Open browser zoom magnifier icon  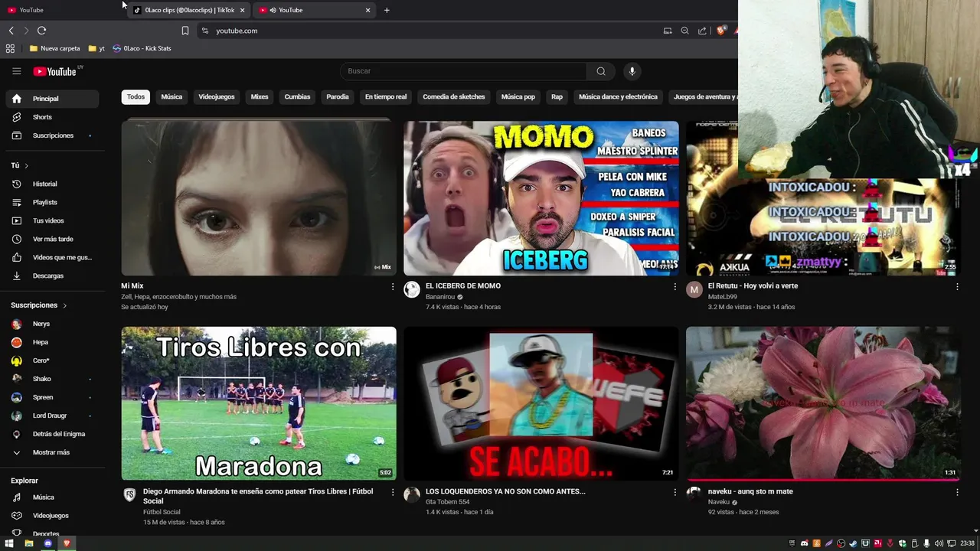pyautogui.click(x=684, y=31)
